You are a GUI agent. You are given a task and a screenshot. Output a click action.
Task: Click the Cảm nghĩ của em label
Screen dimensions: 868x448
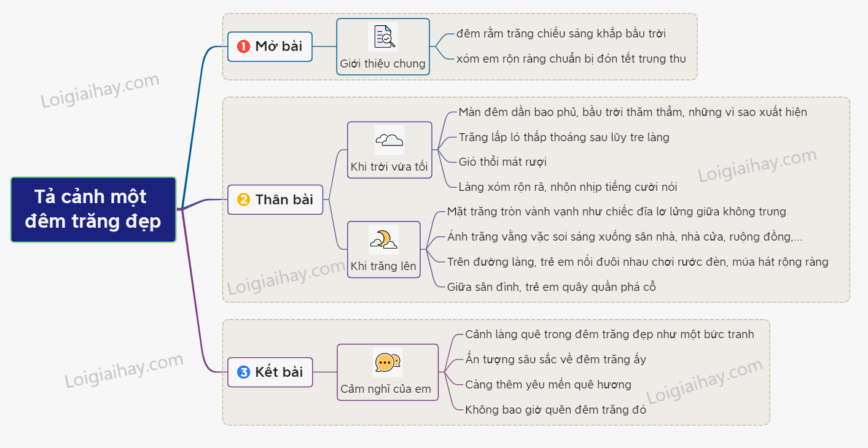[x=387, y=389]
